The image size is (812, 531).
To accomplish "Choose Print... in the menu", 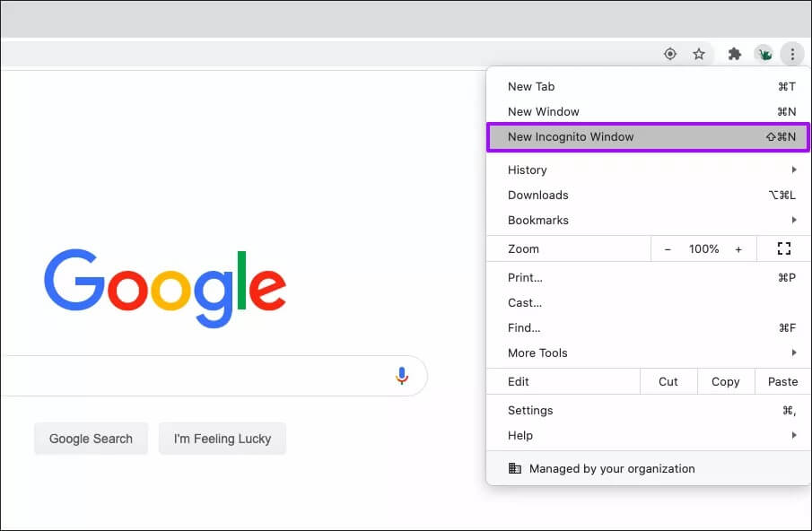I will pyautogui.click(x=649, y=277).
